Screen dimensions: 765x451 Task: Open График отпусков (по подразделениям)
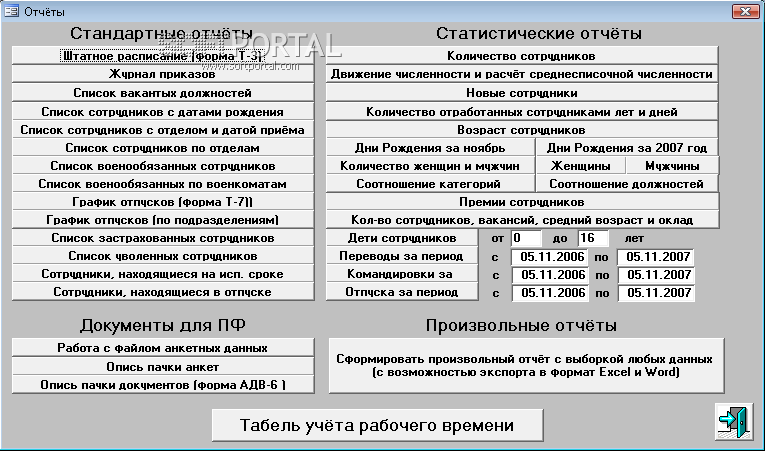163,220
